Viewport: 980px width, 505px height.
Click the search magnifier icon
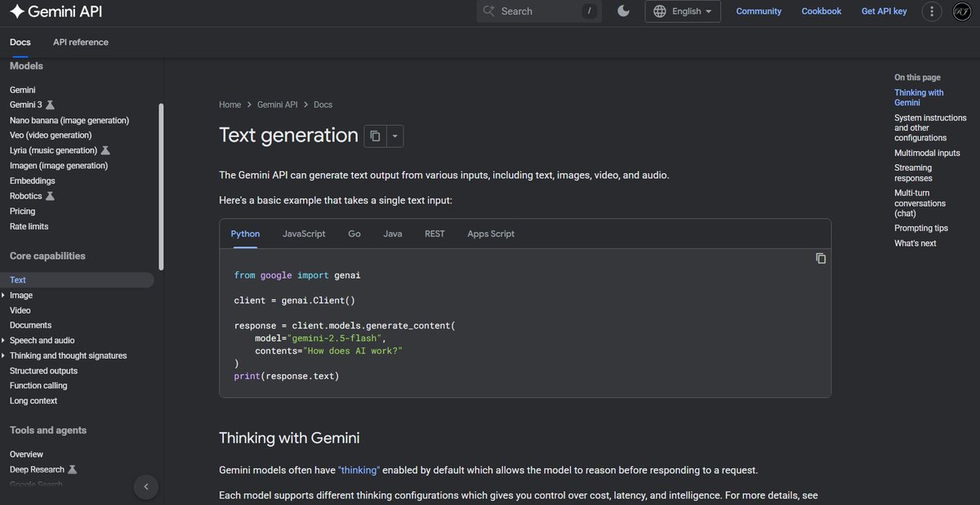489,11
